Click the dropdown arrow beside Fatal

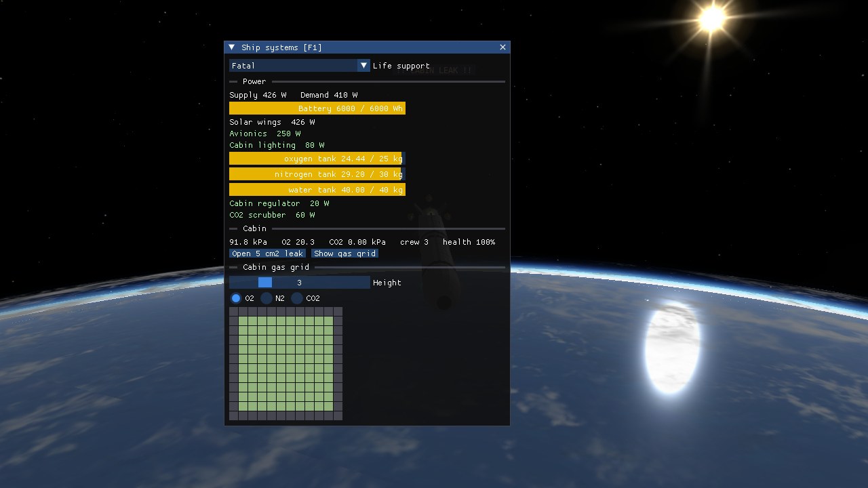(364, 66)
